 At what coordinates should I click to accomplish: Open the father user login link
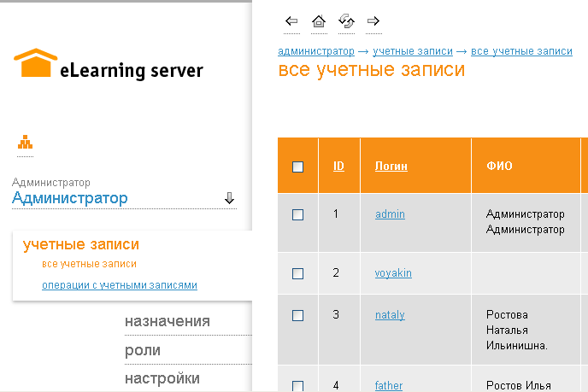point(389,385)
